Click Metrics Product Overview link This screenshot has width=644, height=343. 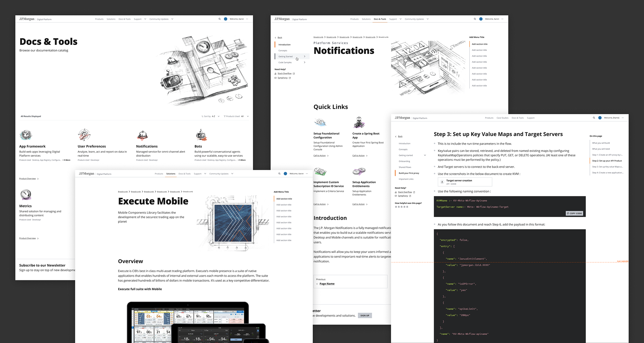coord(29,238)
